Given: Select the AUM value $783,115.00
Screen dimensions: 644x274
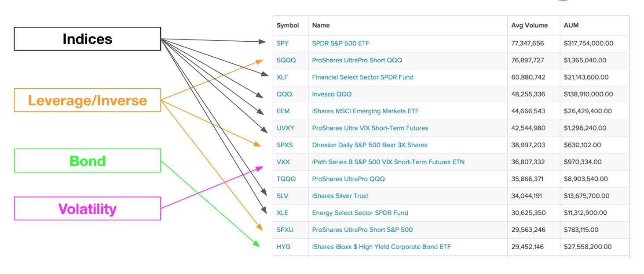Looking at the screenshot, I should point(582,230).
